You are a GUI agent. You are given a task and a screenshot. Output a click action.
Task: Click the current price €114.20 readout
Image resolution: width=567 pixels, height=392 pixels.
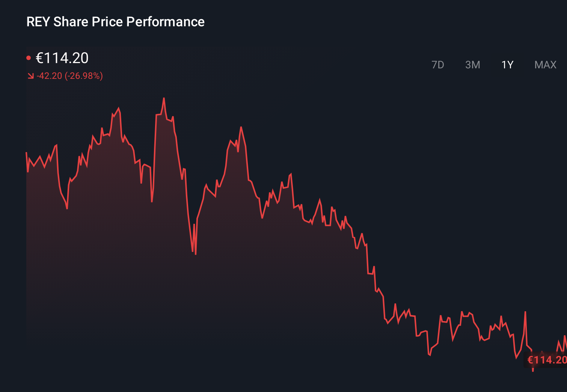62,58
